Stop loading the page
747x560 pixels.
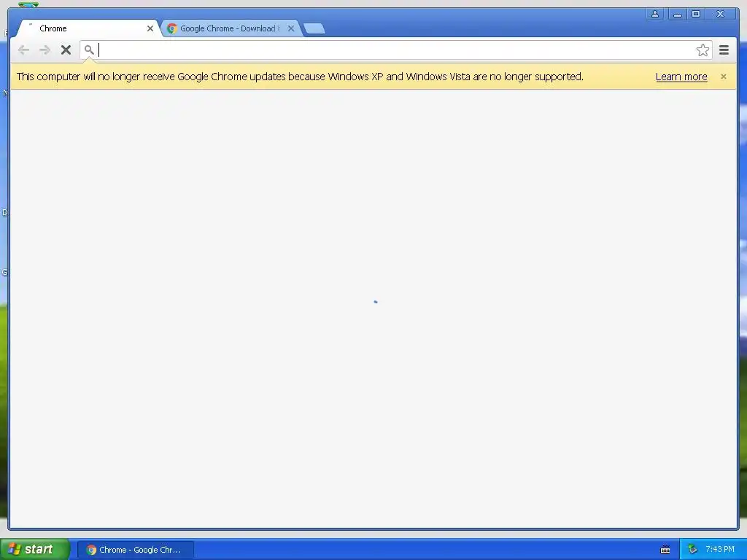click(x=66, y=50)
